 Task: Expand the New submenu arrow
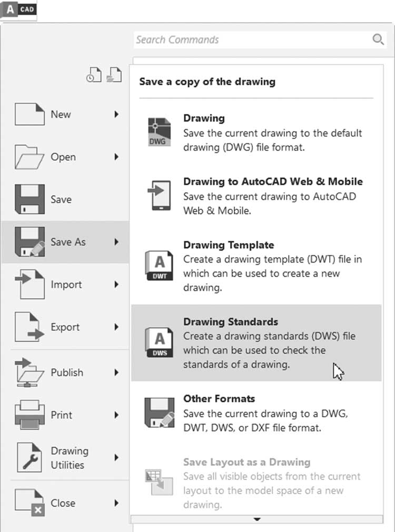pos(116,114)
